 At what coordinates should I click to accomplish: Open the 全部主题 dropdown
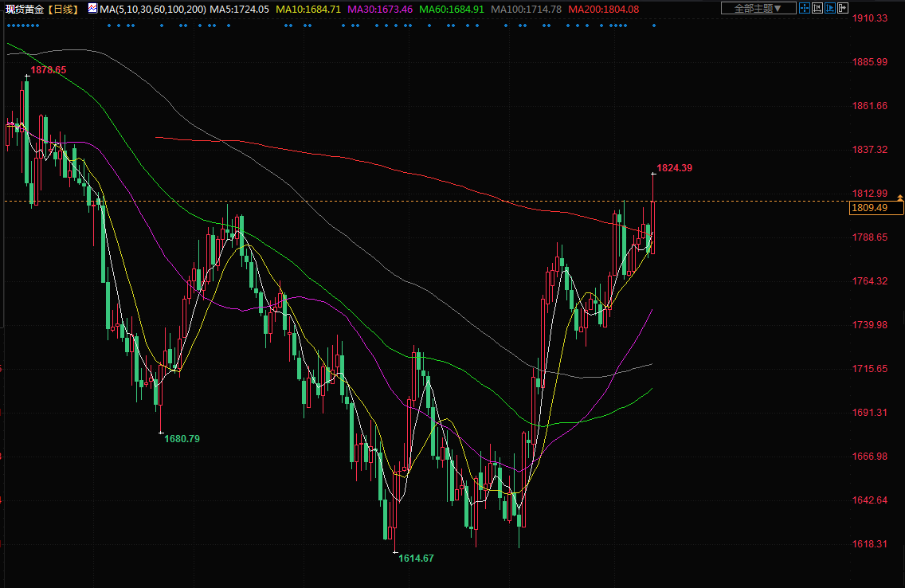click(x=758, y=8)
